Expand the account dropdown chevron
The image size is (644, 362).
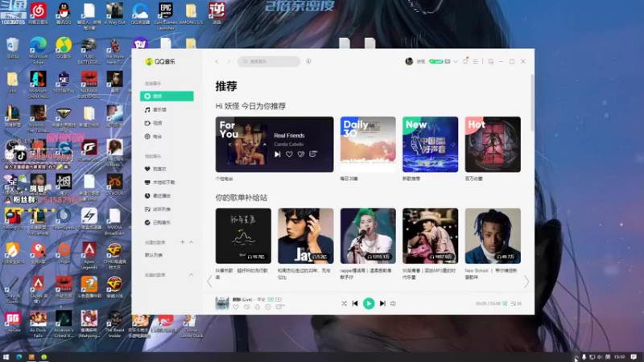[456, 62]
